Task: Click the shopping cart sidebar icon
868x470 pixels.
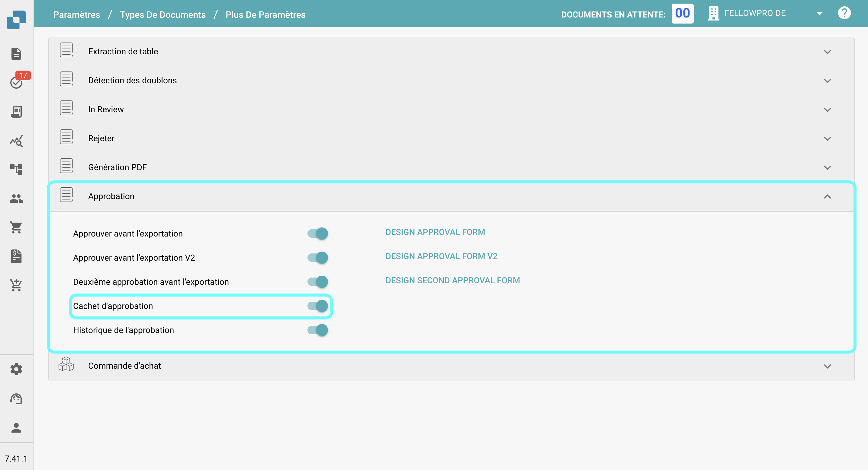Action: click(x=16, y=227)
